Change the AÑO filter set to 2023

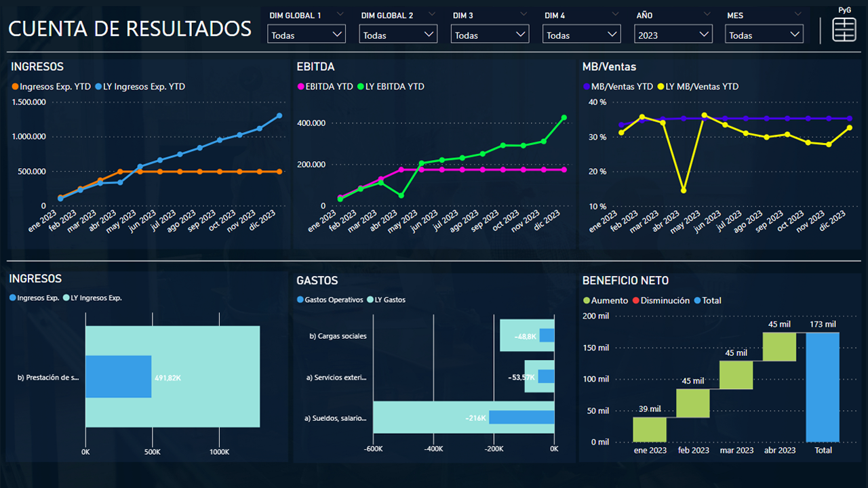pos(673,35)
